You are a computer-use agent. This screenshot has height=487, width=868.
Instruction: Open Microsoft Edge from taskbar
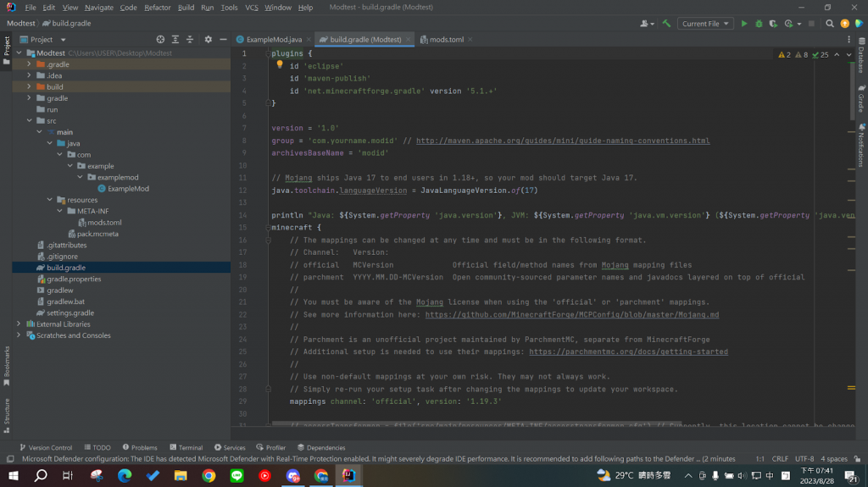(125, 475)
